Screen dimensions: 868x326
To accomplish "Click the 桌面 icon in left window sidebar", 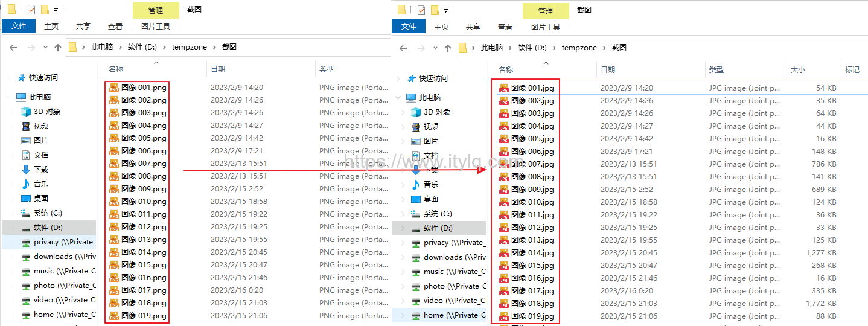I will click(26, 199).
